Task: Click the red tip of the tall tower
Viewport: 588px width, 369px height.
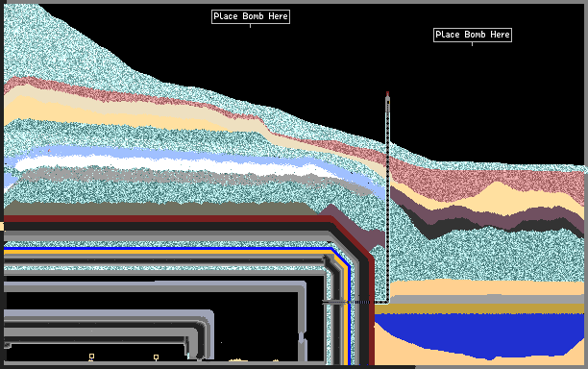Action: point(387,93)
